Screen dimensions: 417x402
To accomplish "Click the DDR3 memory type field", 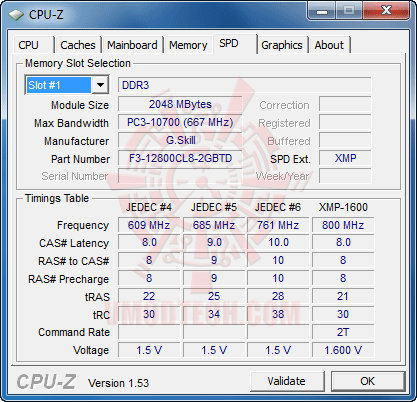I will pos(244,85).
